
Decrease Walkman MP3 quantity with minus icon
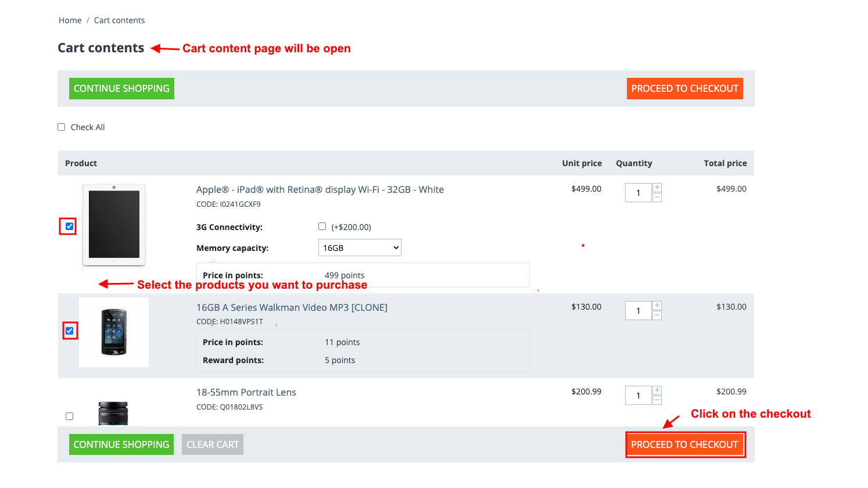click(657, 315)
